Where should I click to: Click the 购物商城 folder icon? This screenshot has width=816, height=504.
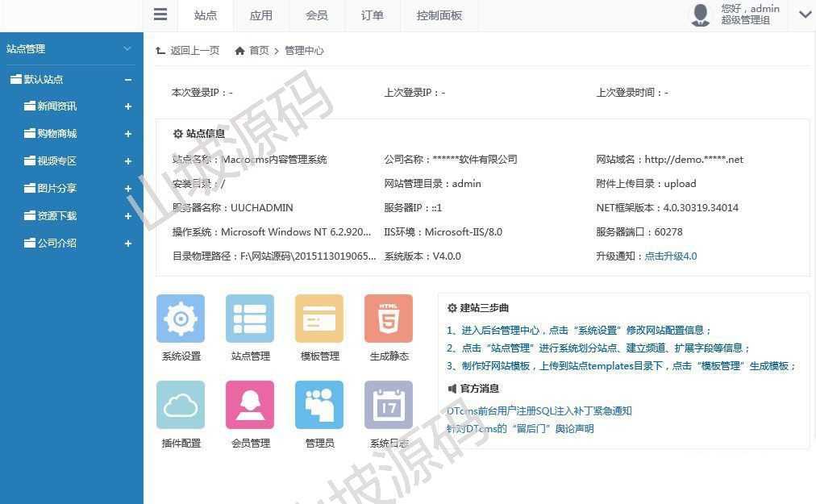click(x=30, y=133)
